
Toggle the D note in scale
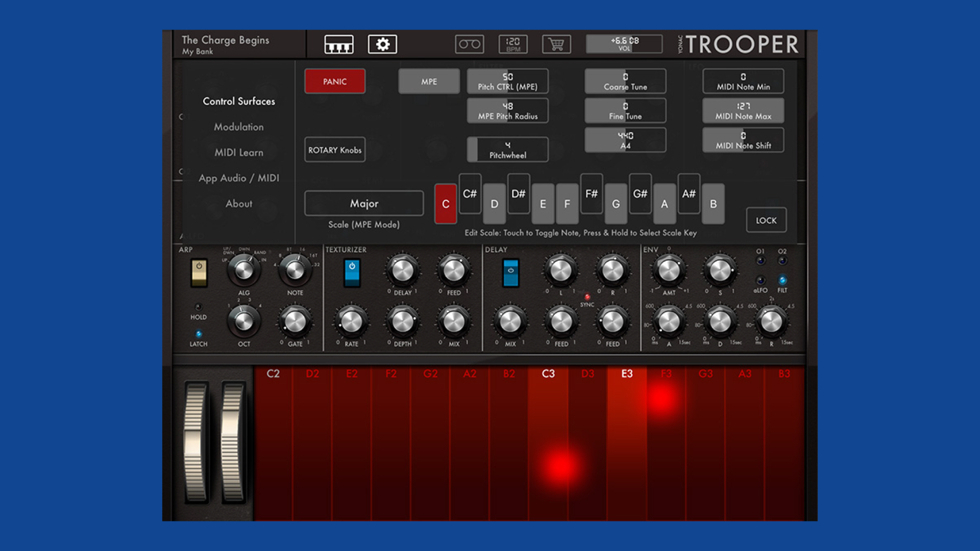click(494, 204)
